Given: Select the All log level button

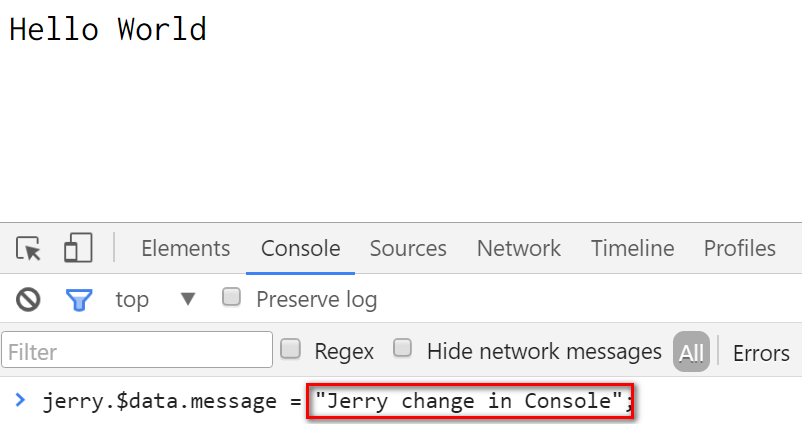Looking at the screenshot, I should click(691, 352).
